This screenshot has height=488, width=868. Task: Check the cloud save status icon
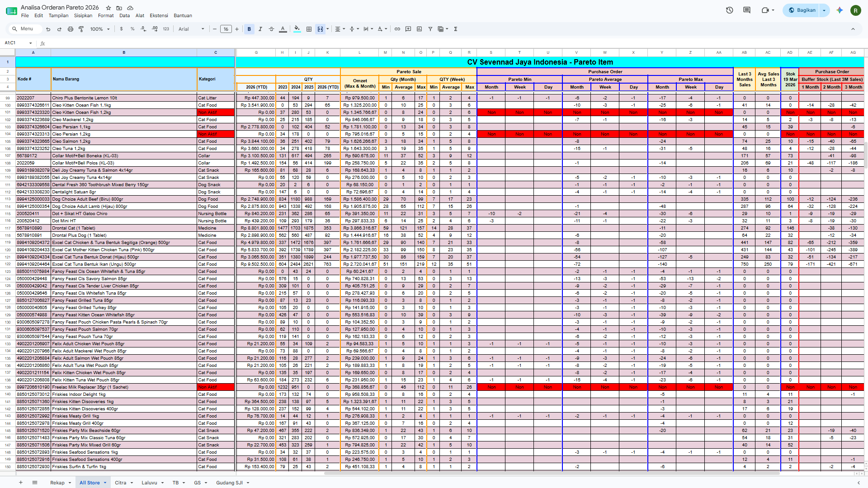point(130,8)
